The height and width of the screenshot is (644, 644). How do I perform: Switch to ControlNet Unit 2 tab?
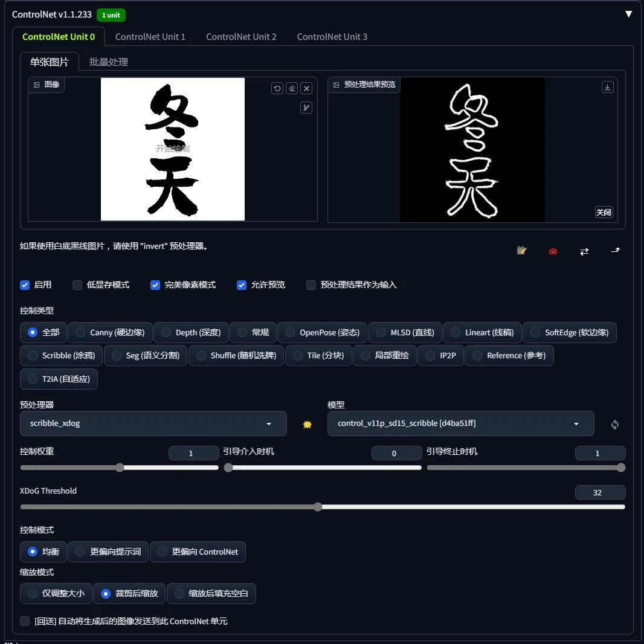tap(241, 37)
